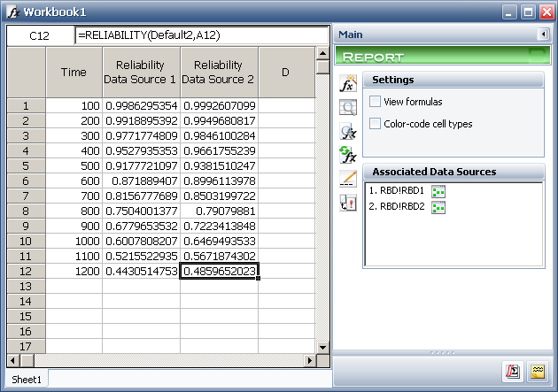
Task: Open the Function Wizard icon
Action: [x=348, y=83]
